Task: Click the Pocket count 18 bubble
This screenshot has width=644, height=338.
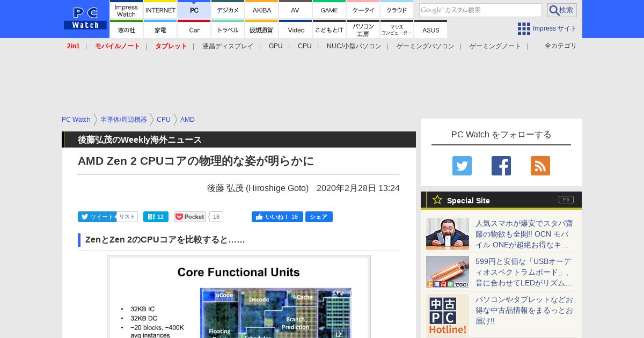Action: [216, 217]
